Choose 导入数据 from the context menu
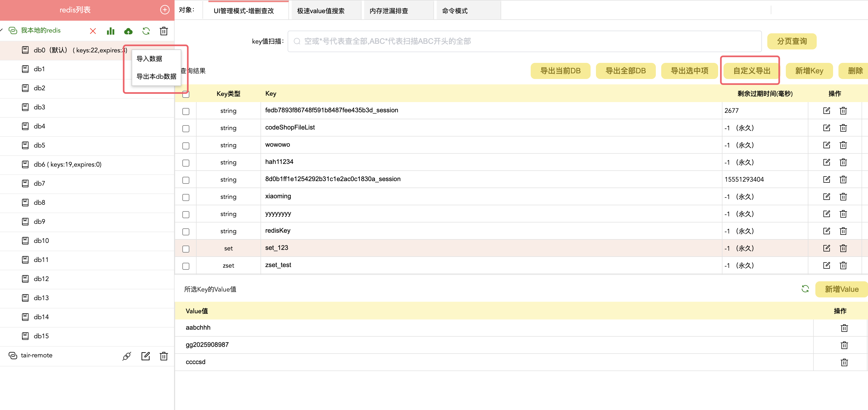868x410 pixels. pyautogui.click(x=149, y=59)
